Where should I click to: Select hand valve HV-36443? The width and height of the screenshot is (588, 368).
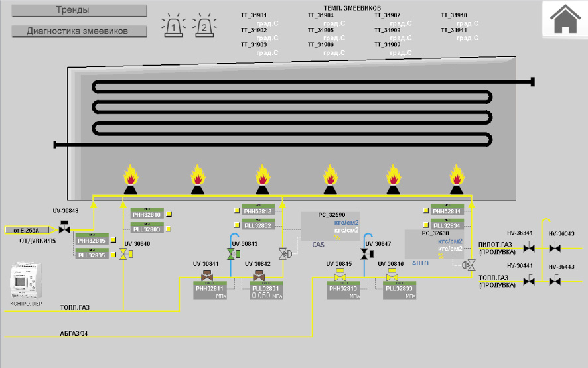click(x=555, y=280)
